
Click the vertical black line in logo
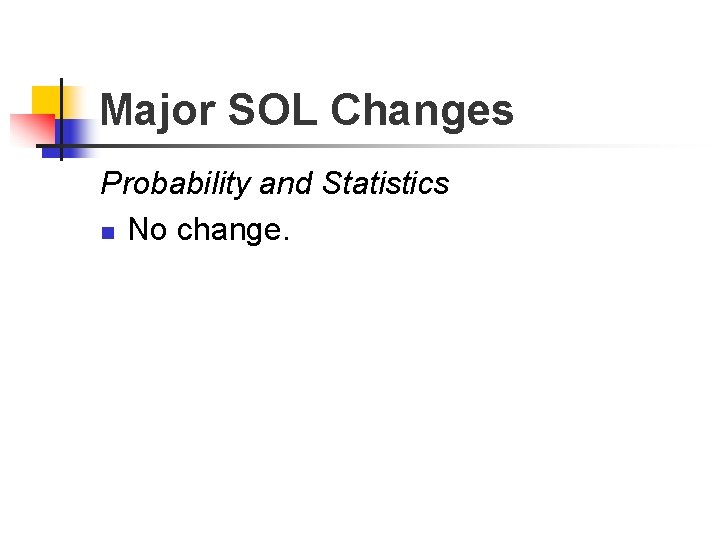point(61,119)
